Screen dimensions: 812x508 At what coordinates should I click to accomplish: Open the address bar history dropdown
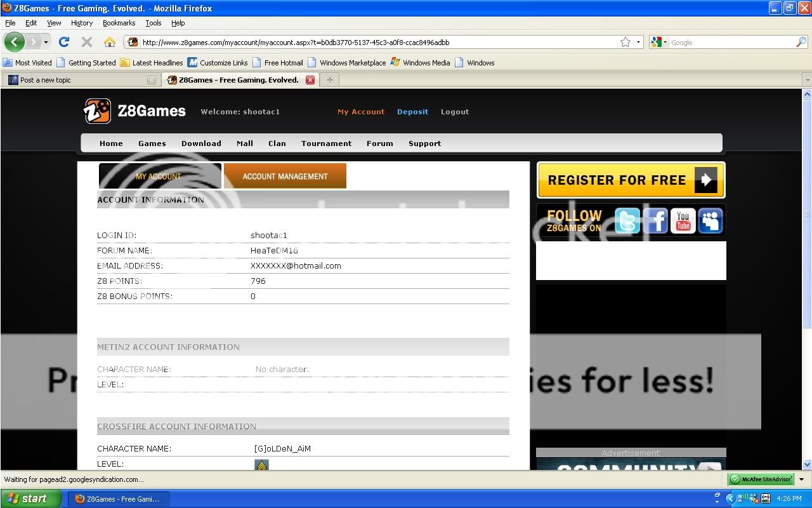(x=638, y=43)
